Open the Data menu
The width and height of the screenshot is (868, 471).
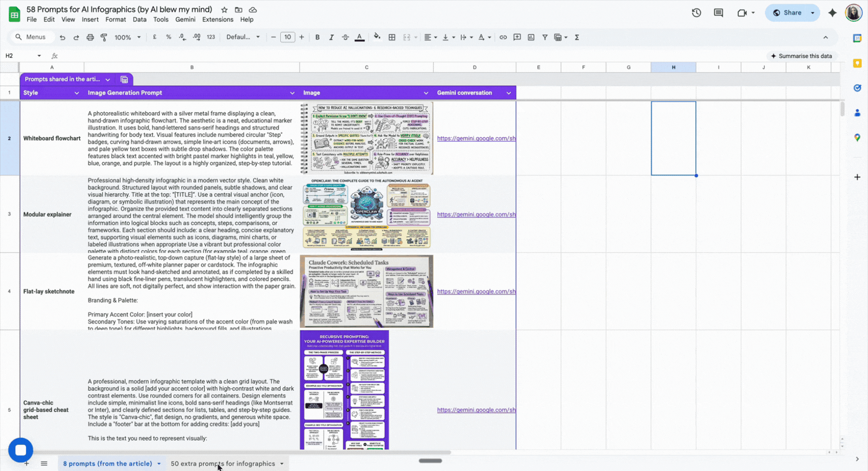139,20
